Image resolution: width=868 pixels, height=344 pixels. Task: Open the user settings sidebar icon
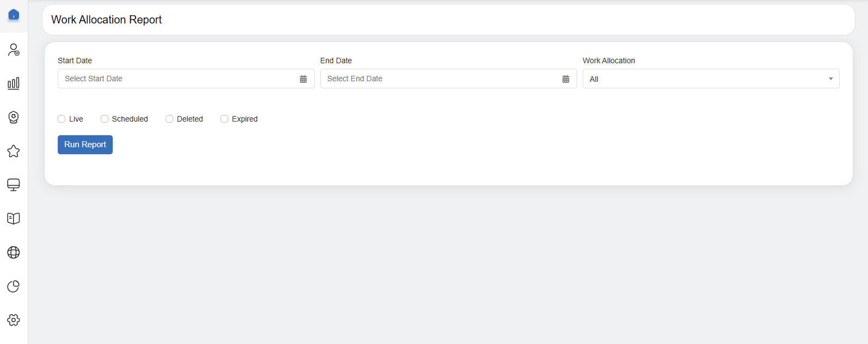14,50
